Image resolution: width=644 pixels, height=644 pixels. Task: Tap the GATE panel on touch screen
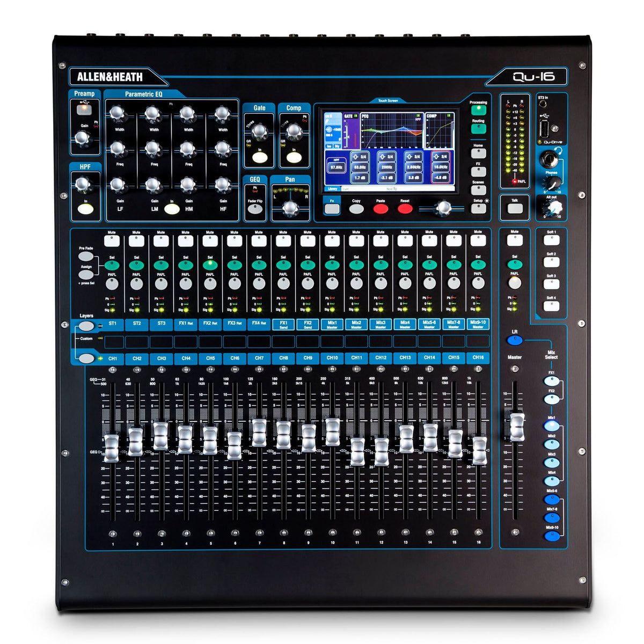(x=351, y=131)
